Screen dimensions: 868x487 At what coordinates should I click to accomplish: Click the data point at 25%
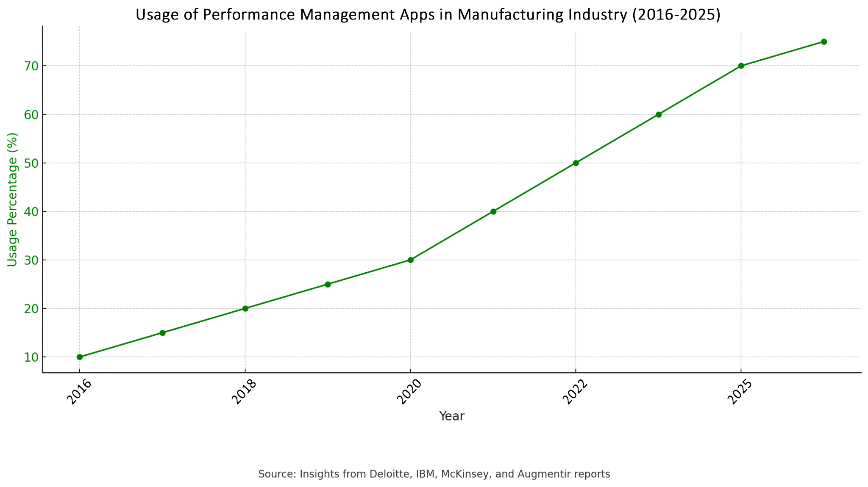pyautogui.click(x=328, y=284)
